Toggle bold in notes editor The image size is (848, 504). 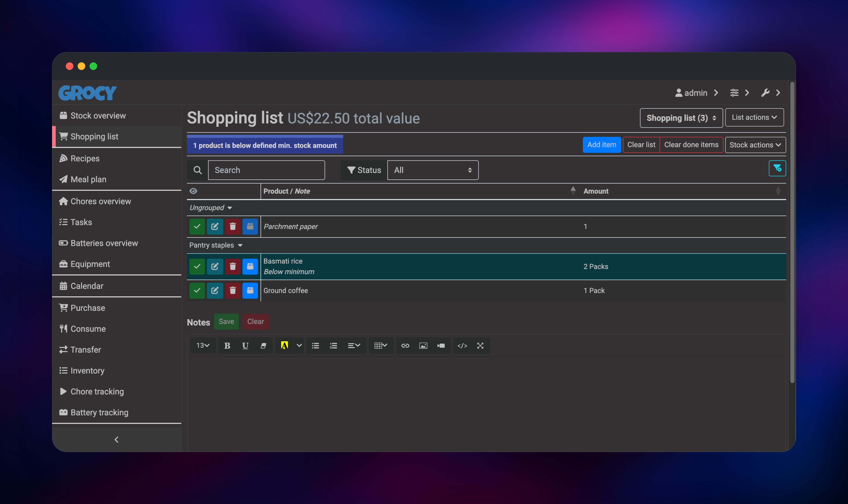click(227, 346)
